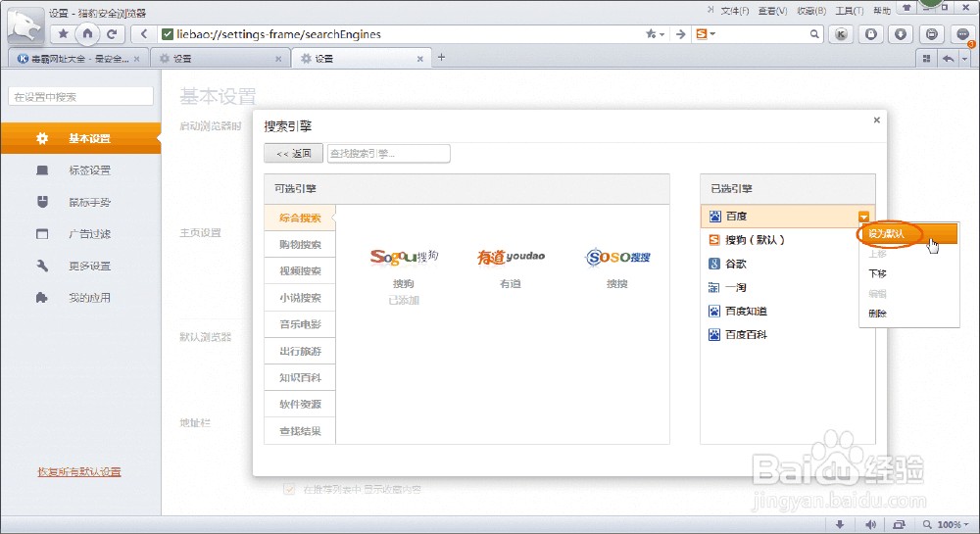Image resolution: width=980 pixels, height=534 pixels.
Task: Select the 综合搜索 category
Action: pyautogui.click(x=300, y=218)
